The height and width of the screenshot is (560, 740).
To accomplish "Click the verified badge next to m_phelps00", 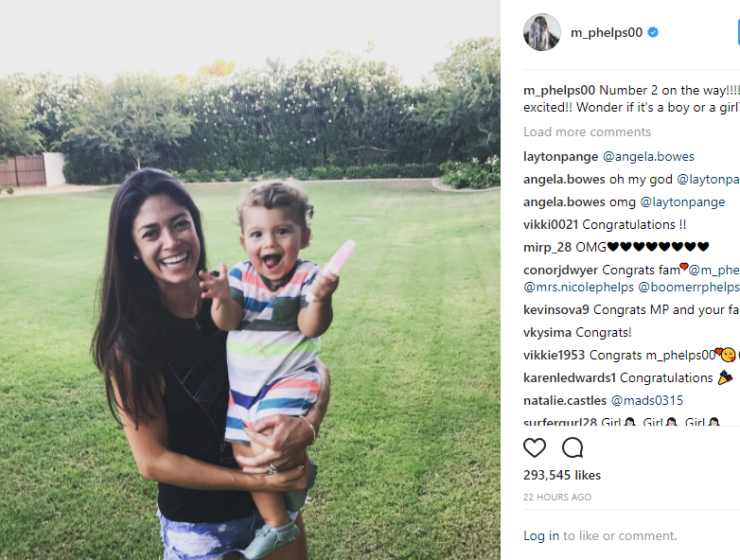I will (653, 33).
